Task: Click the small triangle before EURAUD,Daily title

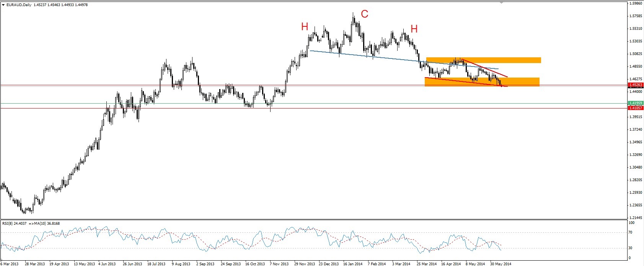Action: pyautogui.click(x=3, y=5)
